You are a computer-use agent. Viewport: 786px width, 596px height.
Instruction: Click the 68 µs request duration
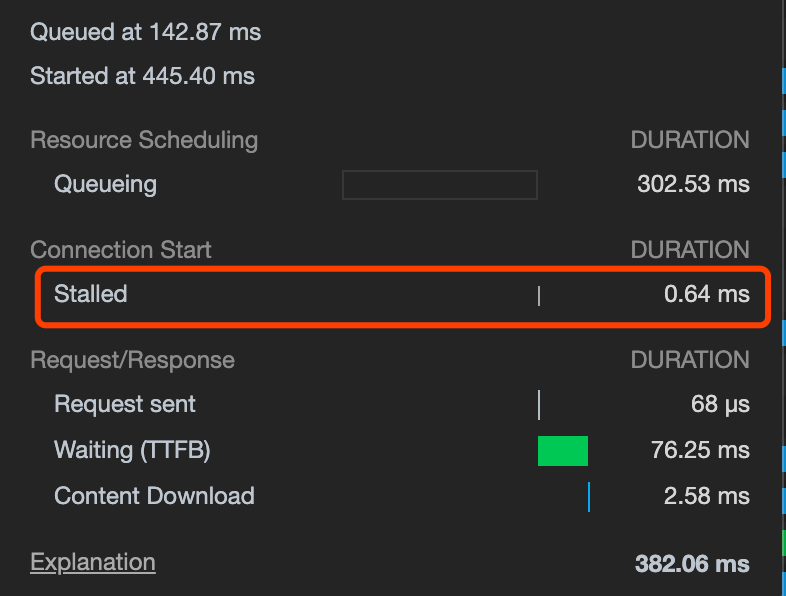click(720, 404)
